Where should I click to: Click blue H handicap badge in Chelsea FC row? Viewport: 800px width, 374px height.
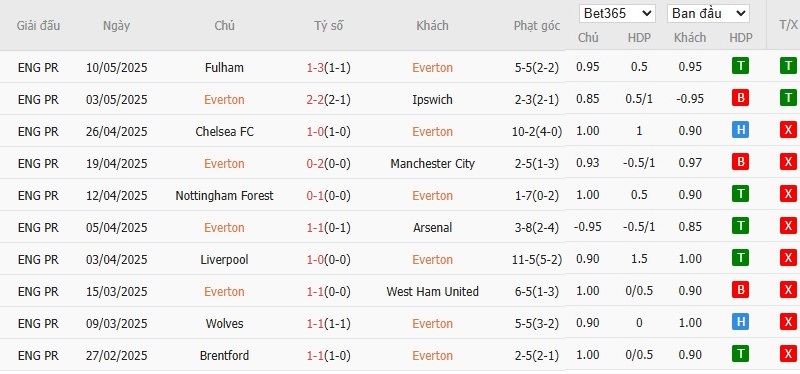[740, 131]
